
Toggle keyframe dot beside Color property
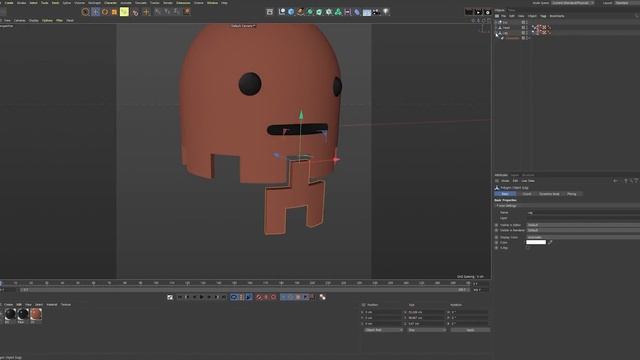click(x=497, y=242)
